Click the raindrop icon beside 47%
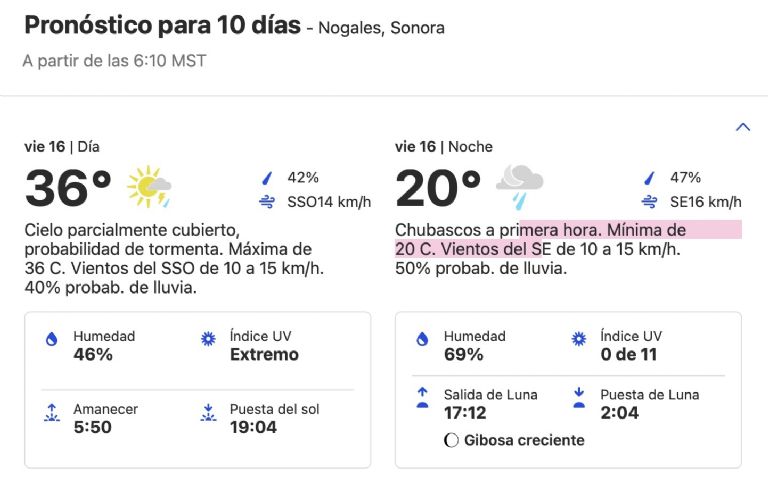 pyautogui.click(x=650, y=178)
